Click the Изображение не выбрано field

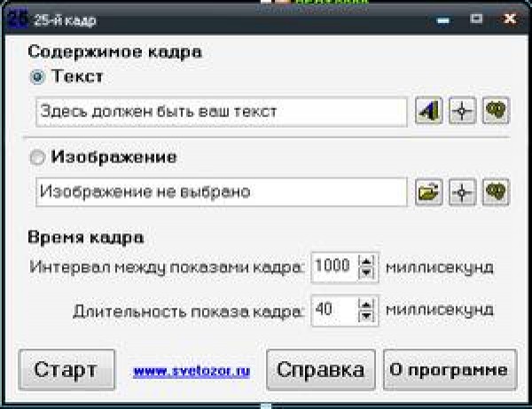[x=221, y=193]
